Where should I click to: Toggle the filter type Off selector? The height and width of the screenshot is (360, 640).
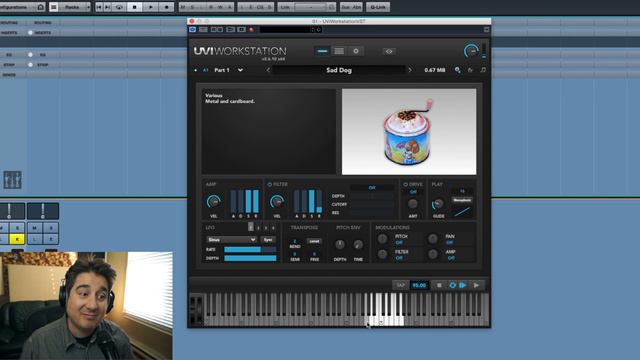coord(372,188)
